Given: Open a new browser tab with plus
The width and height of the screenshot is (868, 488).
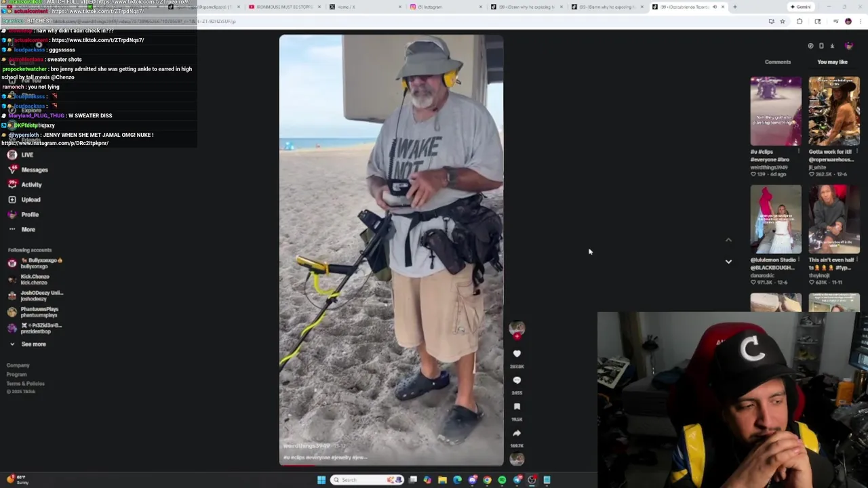Looking at the screenshot, I should pyautogui.click(x=734, y=7).
